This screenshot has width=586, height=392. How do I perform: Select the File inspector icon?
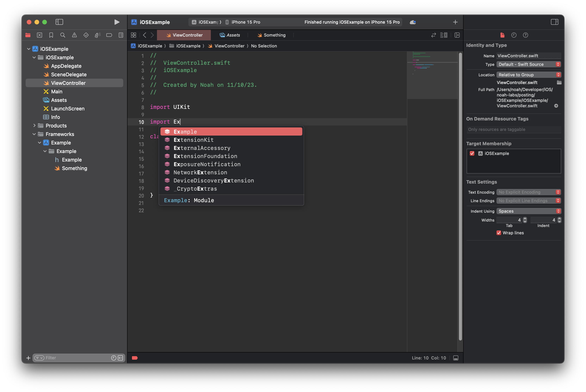(502, 35)
